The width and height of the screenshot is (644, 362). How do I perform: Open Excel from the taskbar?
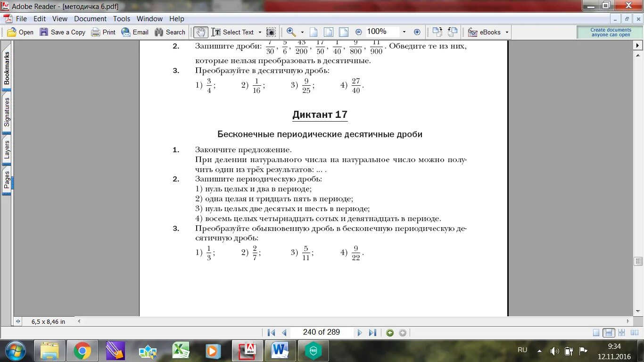click(181, 351)
